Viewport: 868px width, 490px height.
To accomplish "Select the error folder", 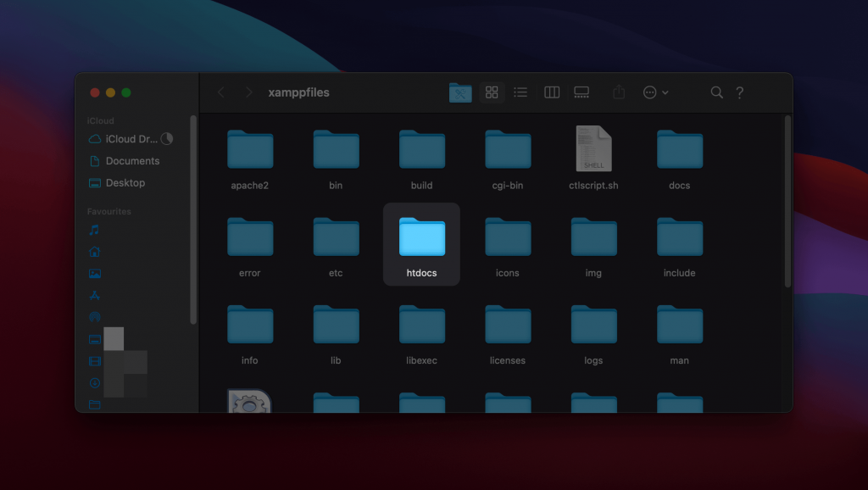I will point(250,237).
